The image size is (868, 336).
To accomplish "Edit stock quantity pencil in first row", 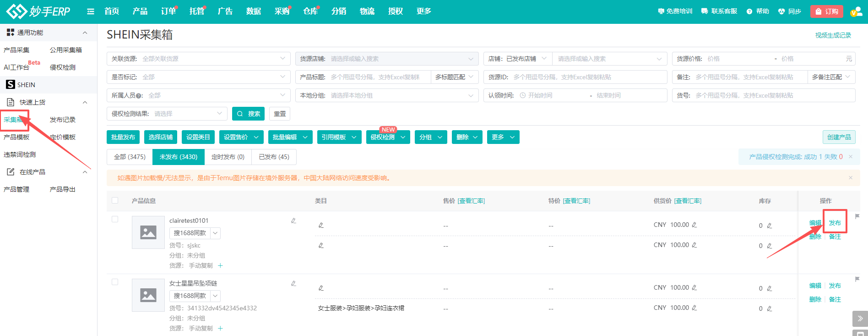I will pyautogui.click(x=770, y=226).
